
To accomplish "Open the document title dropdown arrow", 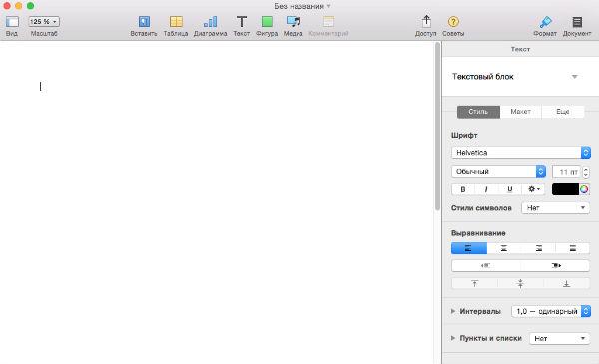I will (x=328, y=6).
